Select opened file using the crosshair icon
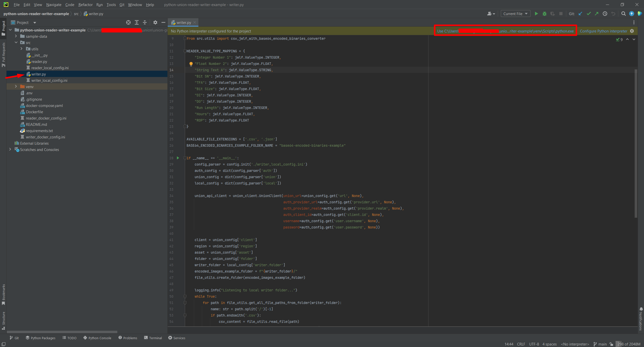The width and height of the screenshot is (644, 347). tap(128, 22)
